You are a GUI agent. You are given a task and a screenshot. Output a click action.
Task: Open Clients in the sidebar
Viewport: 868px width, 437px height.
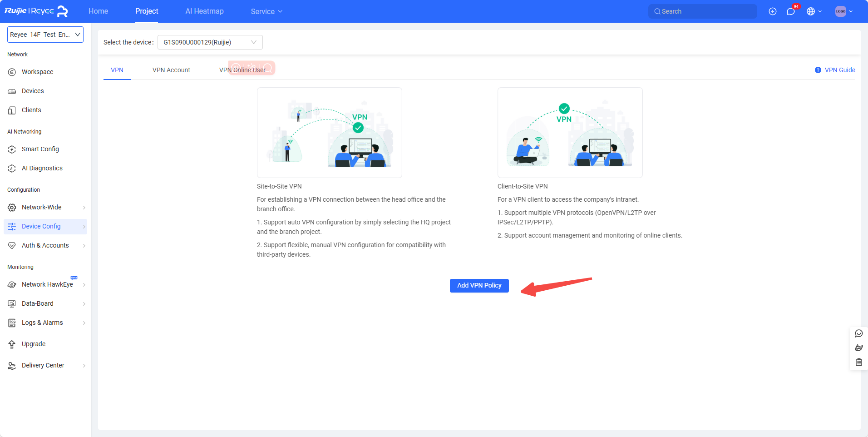pos(31,110)
